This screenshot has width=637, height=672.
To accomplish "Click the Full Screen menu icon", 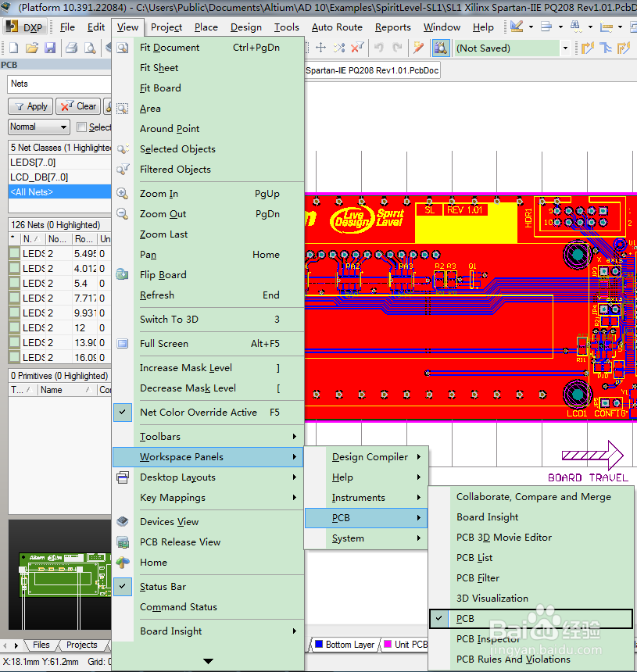I will click(x=123, y=343).
